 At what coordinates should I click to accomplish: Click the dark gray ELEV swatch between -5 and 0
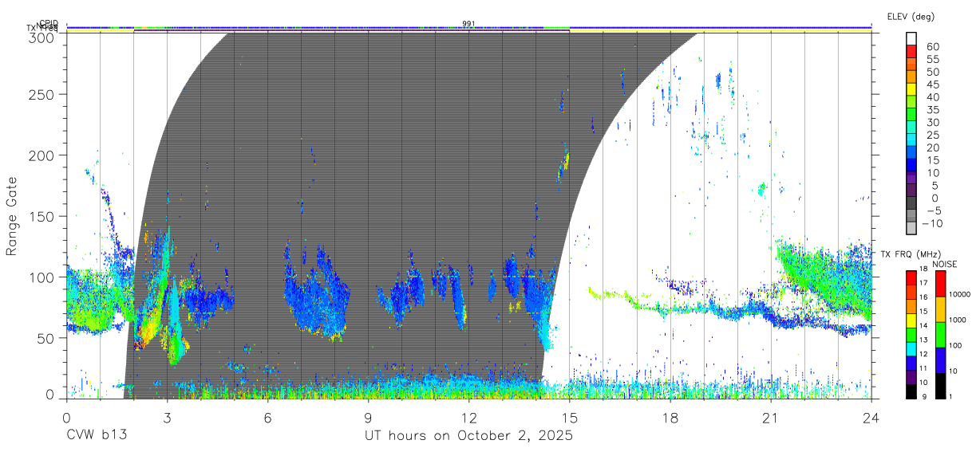click(x=911, y=204)
